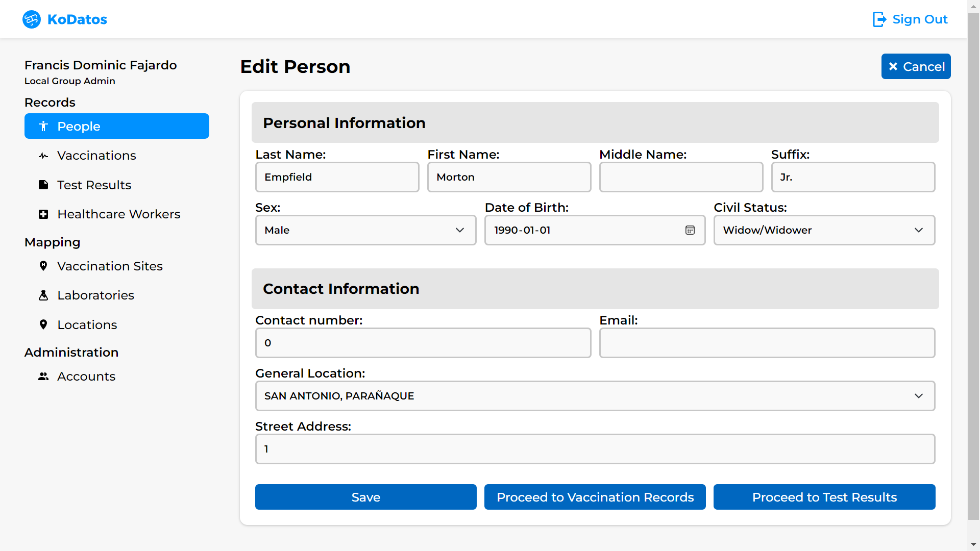980x551 pixels.
Task: Click the Cancel button
Action: coord(916,66)
